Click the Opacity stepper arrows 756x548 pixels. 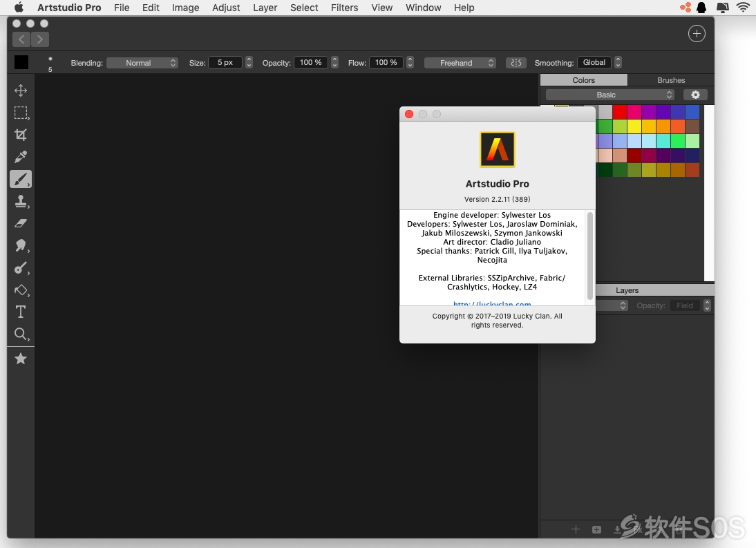point(334,63)
